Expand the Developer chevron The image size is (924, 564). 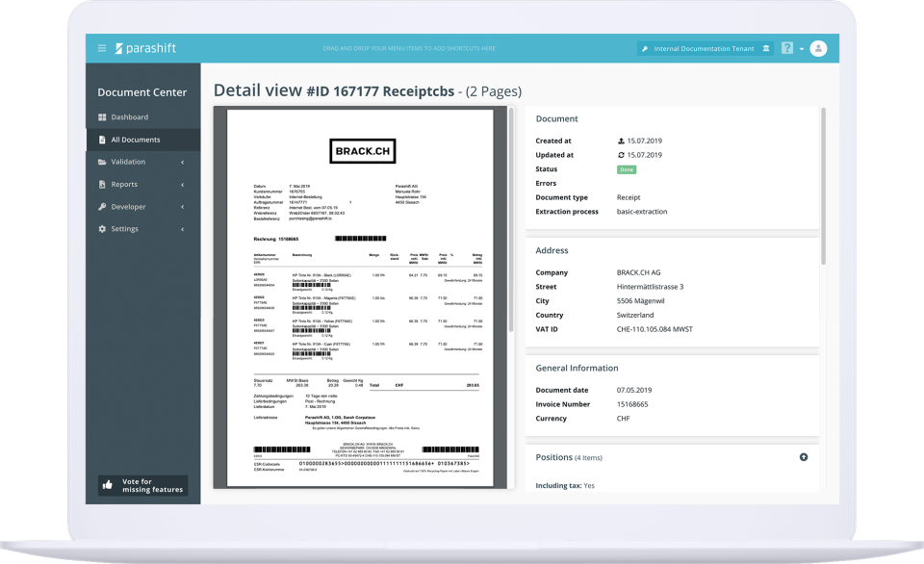(183, 207)
